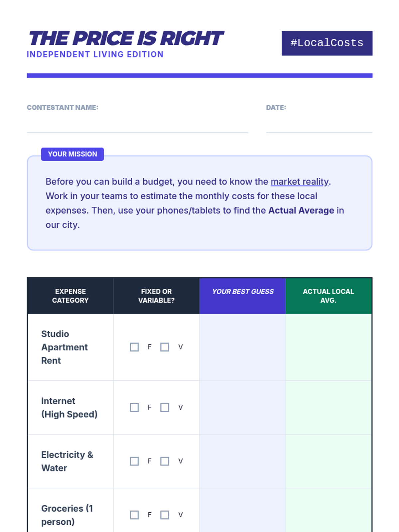Check the F box for Studio Apartment Rent

[x=134, y=347]
